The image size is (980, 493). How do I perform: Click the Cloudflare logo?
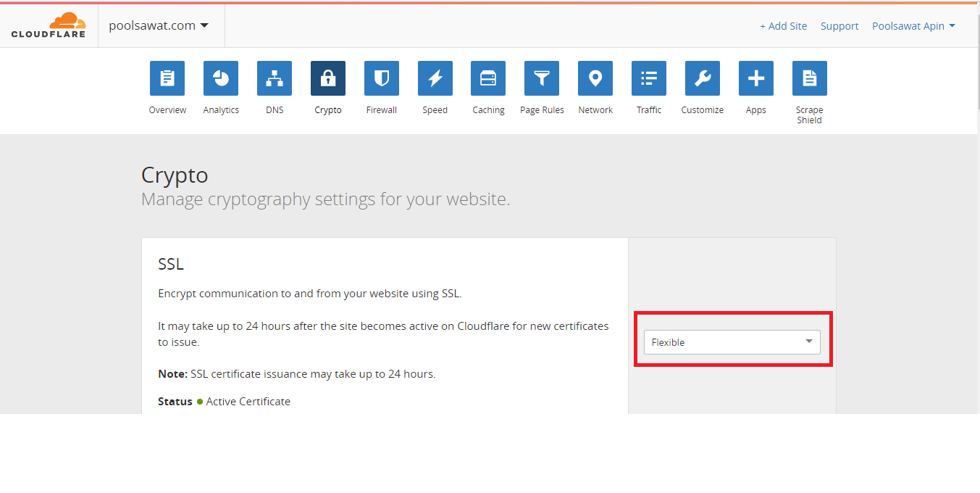pos(49,25)
